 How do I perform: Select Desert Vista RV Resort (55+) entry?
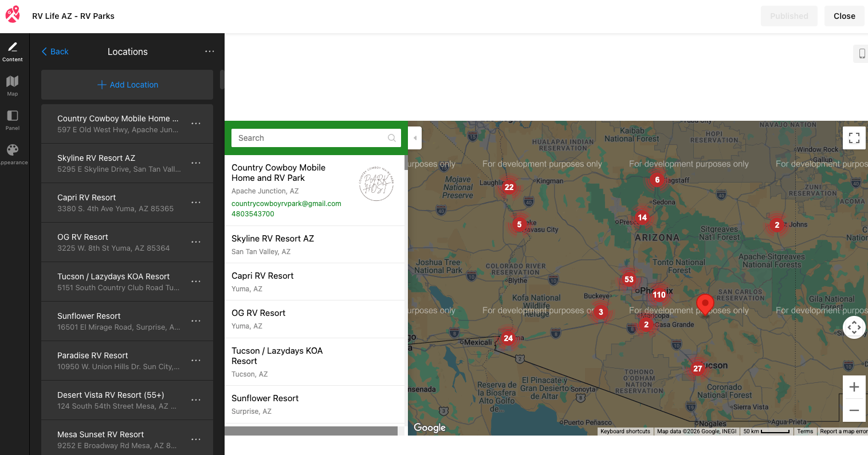tap(127, 400)
